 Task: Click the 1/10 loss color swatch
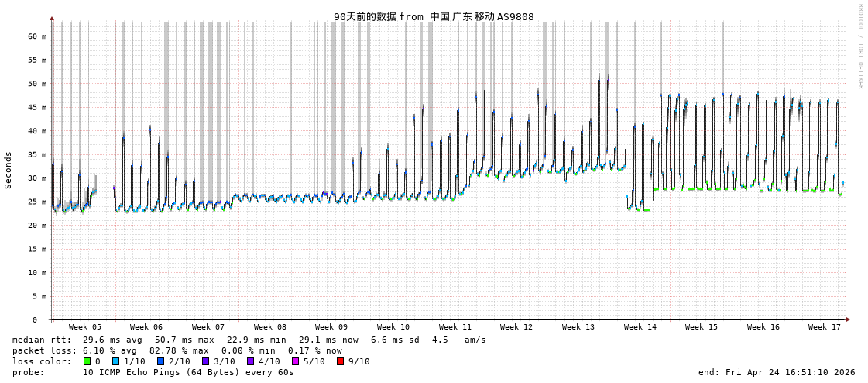click(115, 361)
